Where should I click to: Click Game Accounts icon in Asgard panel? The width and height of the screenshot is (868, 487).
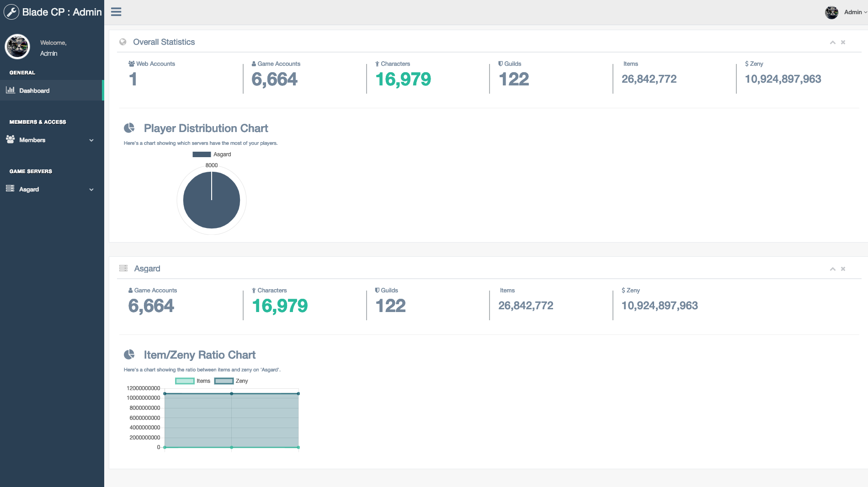130,291
